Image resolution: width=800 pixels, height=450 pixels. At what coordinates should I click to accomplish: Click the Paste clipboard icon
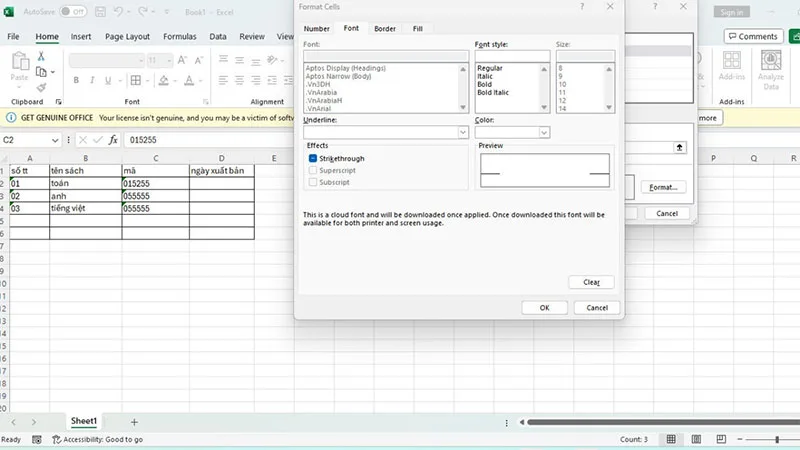pyautogui.click(x=19, y=61)
